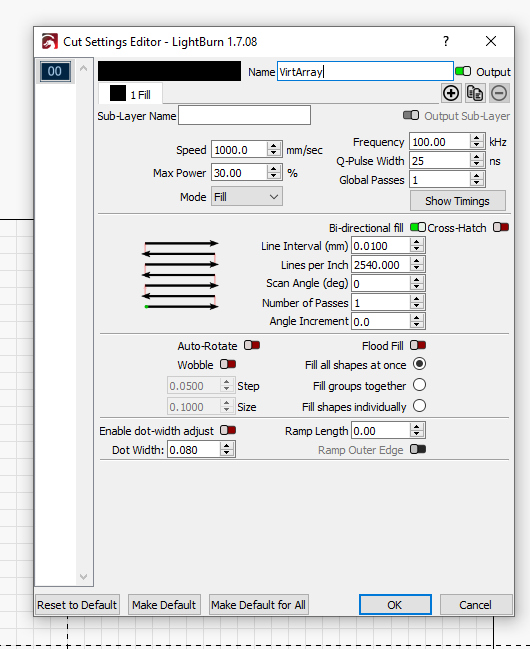Close the Cut Settings Editor window

pos(491,41)
